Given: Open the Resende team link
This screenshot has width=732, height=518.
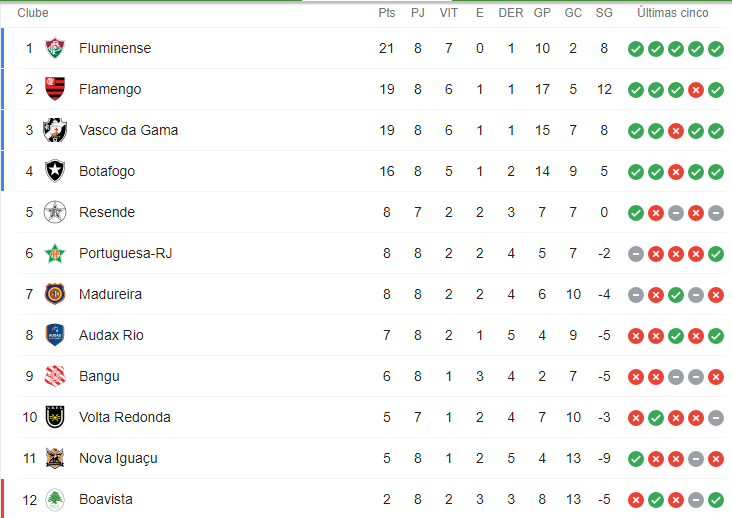Looking at the screenshot, I should 107,212.
